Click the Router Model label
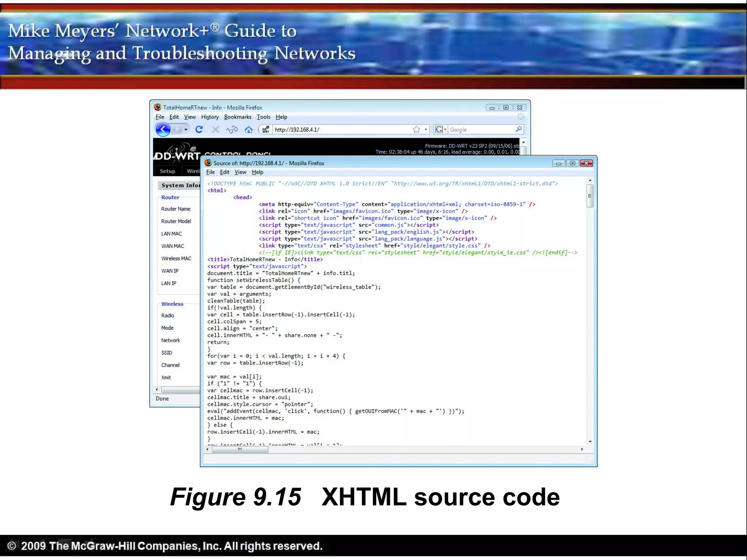The height and width of the screenshot is (560, 747). tap(176, 221)
